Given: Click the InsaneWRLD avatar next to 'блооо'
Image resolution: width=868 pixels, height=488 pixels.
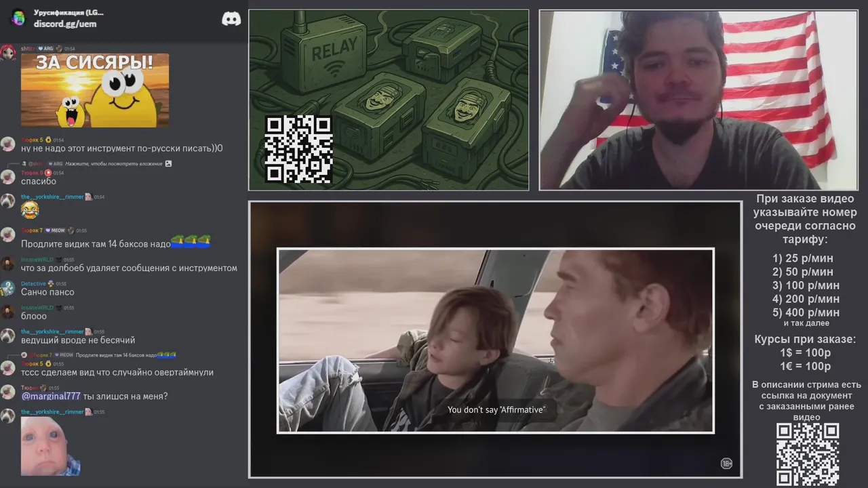Looking at the screenshot, I should [8, 312].
